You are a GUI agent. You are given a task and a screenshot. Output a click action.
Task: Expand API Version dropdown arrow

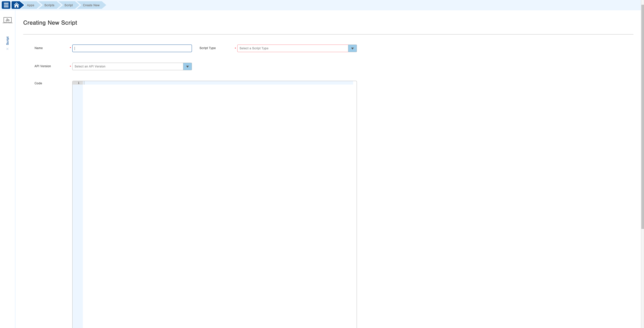pos(187,66)
